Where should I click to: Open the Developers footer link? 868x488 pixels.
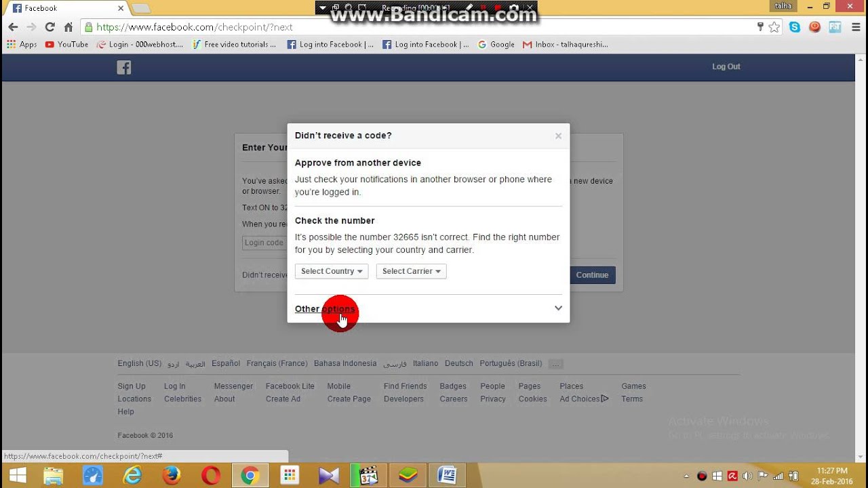(403, 399)
